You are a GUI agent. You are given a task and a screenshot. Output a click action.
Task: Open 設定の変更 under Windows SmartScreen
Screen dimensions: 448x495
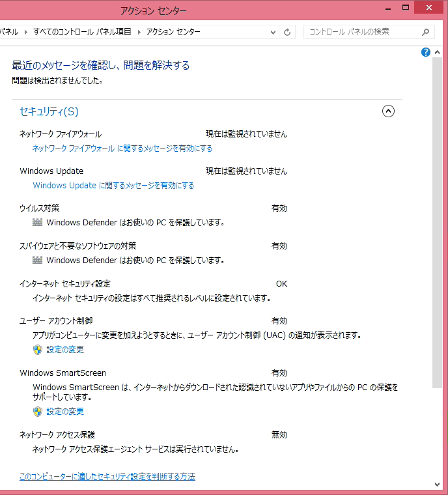tap(65, 412)
